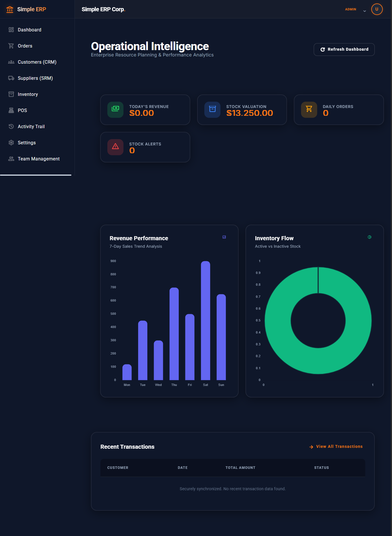The width and height of the screenshot is (392, 536).
Task: Click the sidebar horizontal scrollbar
Action: 36,175
